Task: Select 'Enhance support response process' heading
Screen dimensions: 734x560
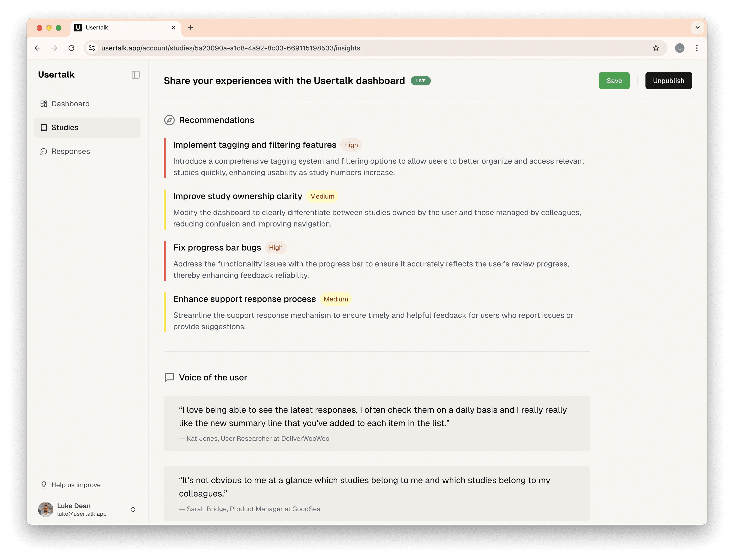Action: pyautogui.click(x=244, y=299)
